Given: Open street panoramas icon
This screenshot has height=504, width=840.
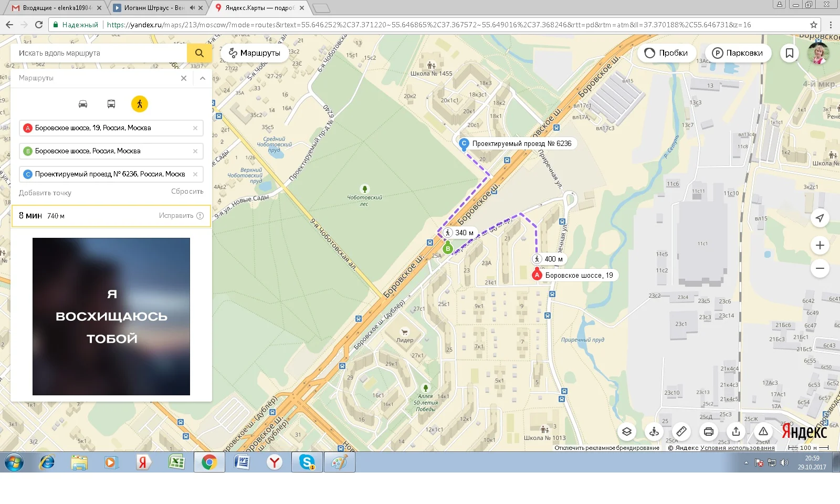Looking at the screenshot, I should click(x=654, y=432).
